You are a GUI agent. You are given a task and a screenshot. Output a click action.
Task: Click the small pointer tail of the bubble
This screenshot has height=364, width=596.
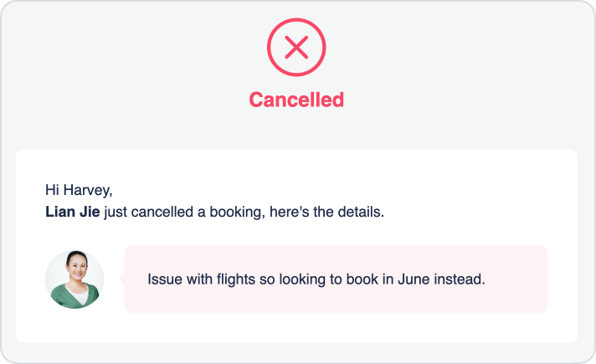121,279
